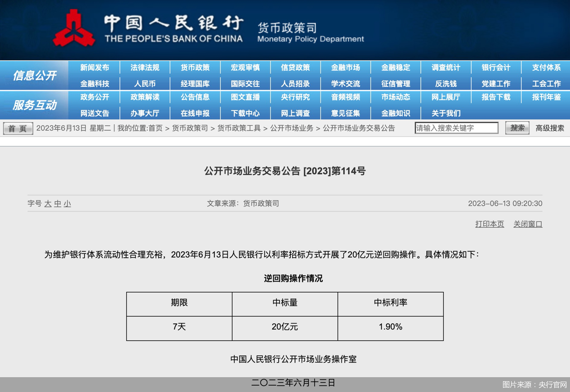
Task: Open the 高级搜索 advanced search link
Action: tap(549, 128)
